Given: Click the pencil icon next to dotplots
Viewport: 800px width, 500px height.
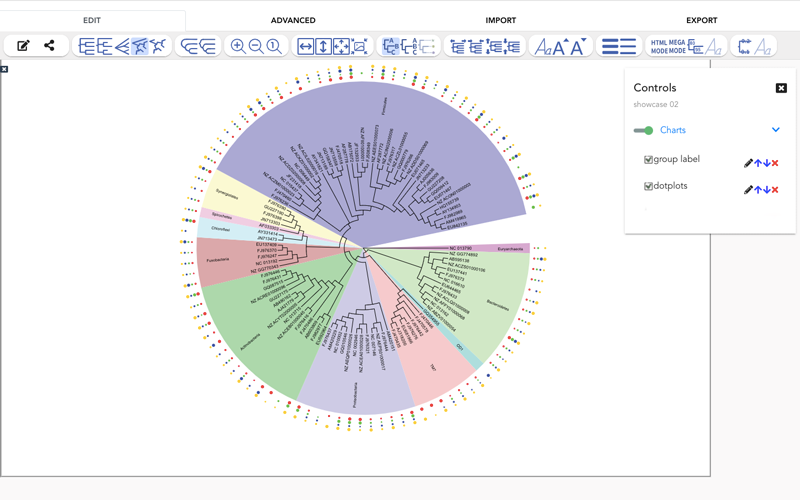Looking at the screenshot, I should pos(748,190).
